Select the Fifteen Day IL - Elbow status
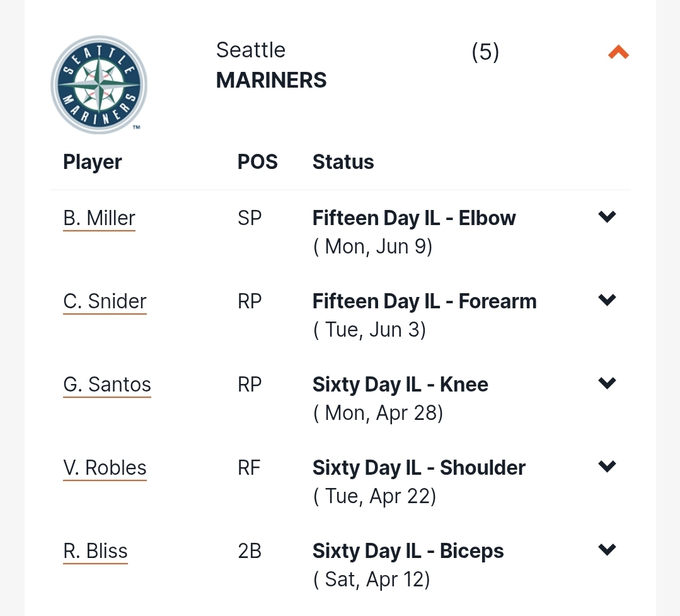Image resolution: width=680 pixels, height=616 pixels. [414, 218]
